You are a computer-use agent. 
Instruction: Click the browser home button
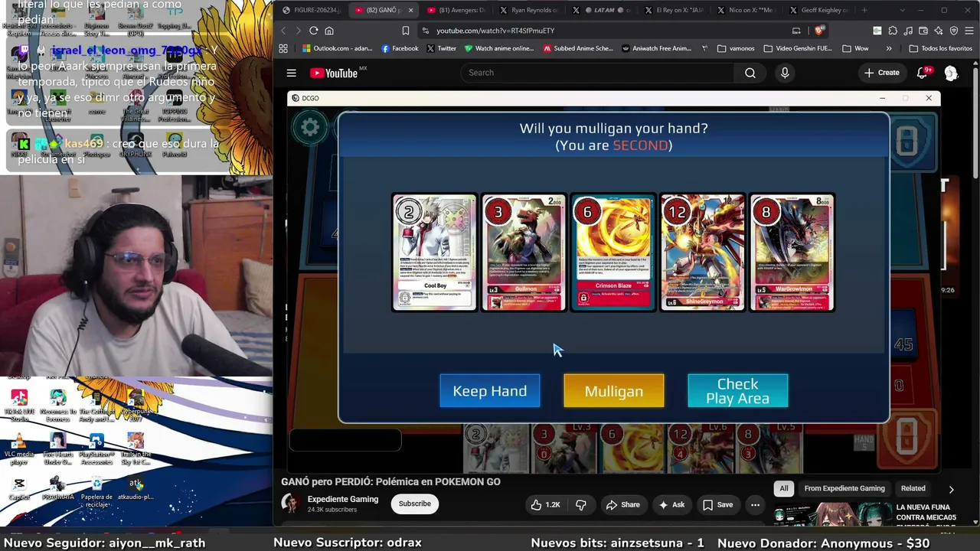329,31
